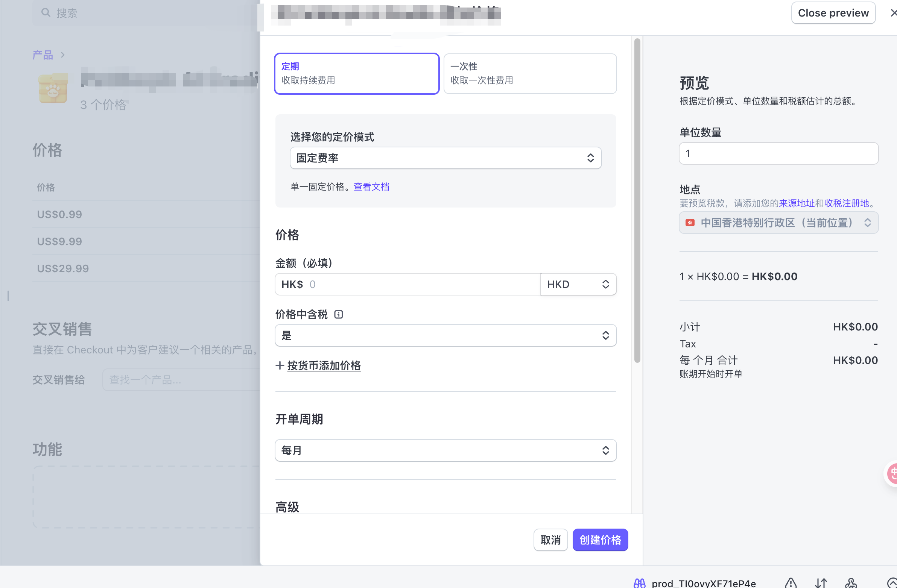
Task: Click the search magnifier icon
Action: (x=46, y=13)
